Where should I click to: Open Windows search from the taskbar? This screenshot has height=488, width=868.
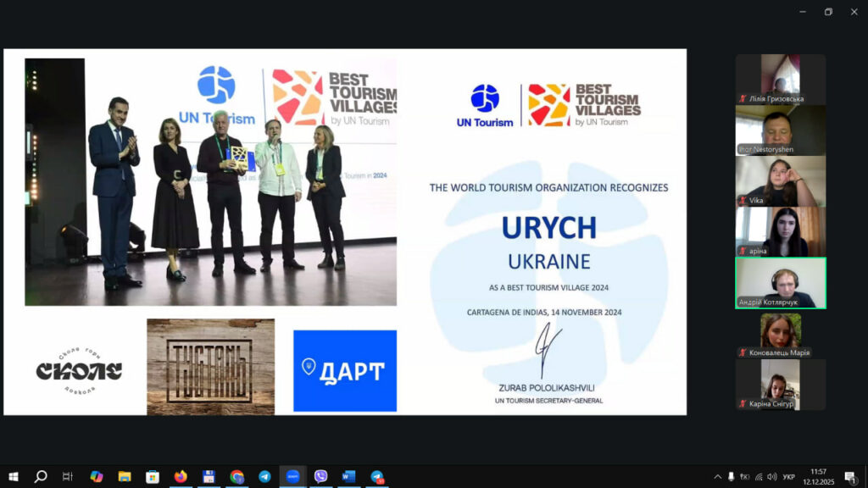(x=40, y=476)
